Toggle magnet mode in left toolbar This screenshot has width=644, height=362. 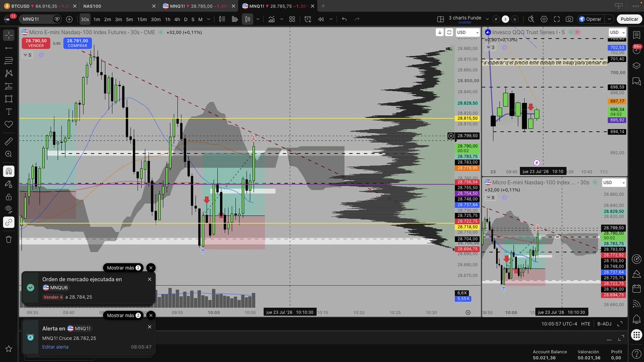(9, 171)
